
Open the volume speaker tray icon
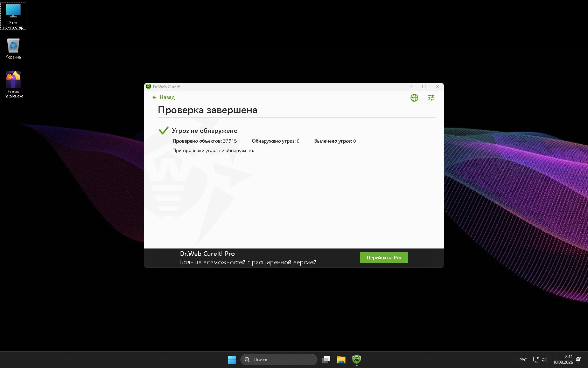[544, 360]
